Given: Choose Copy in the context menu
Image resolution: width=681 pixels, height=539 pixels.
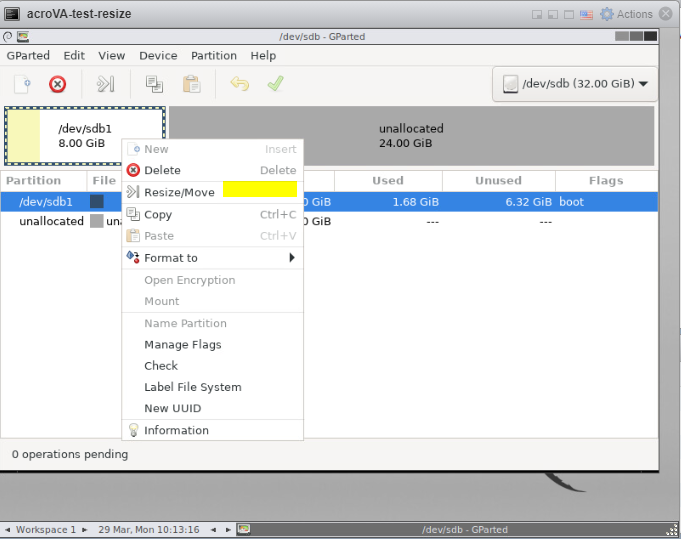Looking at the screenshot, I should [212, 215].
